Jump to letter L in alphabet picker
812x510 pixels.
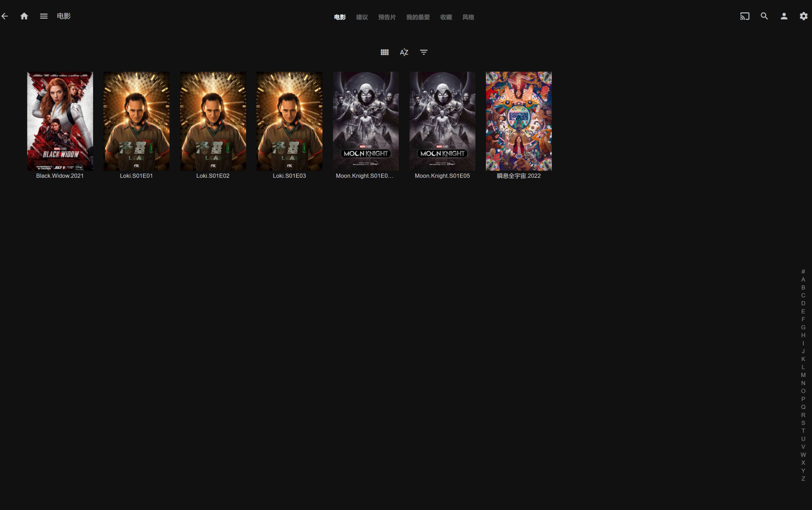tap(803, 367)
